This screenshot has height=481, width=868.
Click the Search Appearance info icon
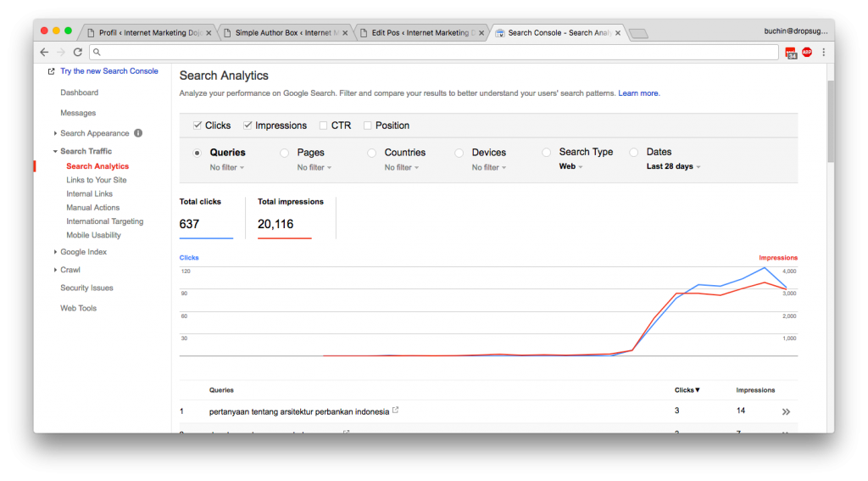point(138,133)
